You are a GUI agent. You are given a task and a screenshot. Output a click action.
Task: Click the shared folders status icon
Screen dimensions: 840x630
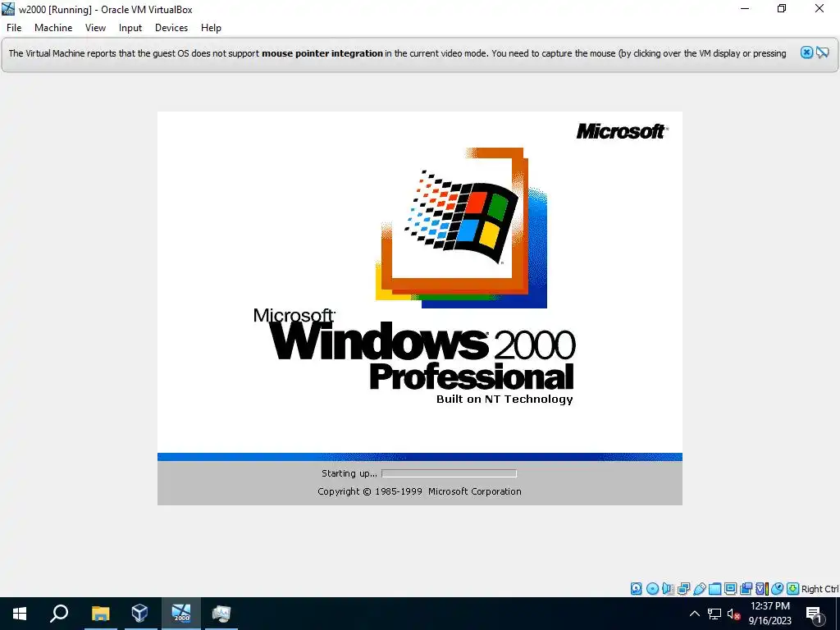(714, 589)
